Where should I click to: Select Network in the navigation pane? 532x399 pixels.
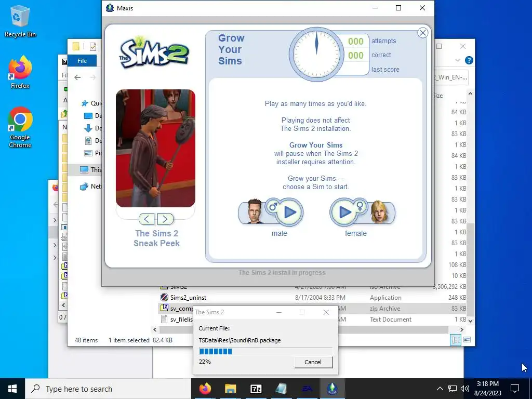pyautogui.click(x=90, y=187)
